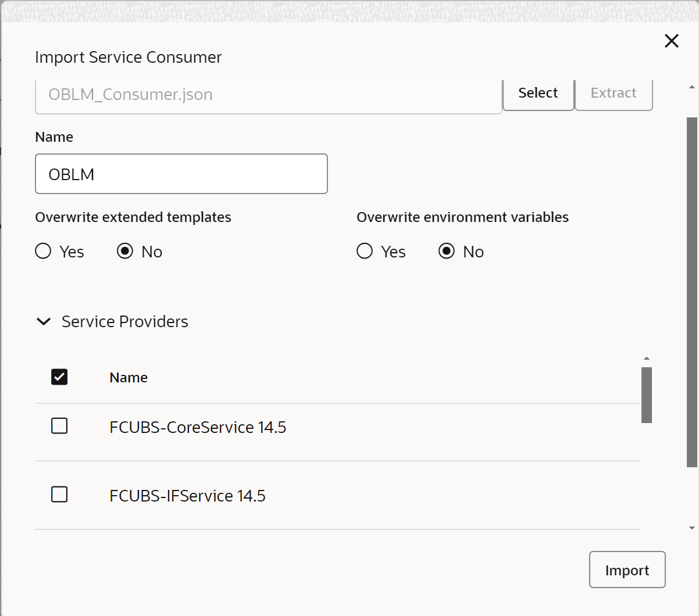Image resolution: width=699 pixels, height=616 pixels.
Task: Toggle the select-all checkbox beside Name header
Action: tap(59, 377)
